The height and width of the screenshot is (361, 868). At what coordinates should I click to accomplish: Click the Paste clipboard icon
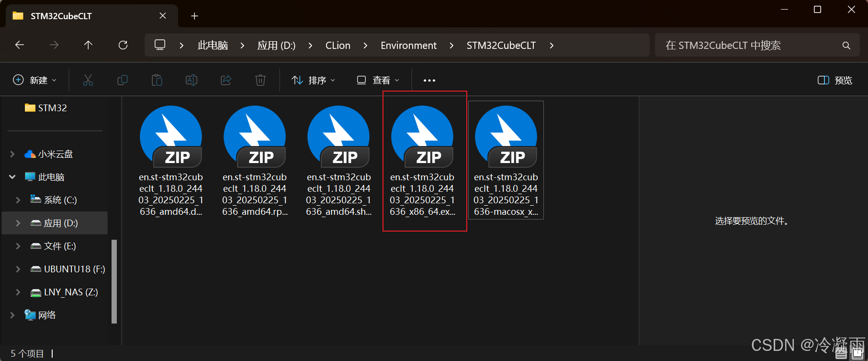(x=157, y=80)
